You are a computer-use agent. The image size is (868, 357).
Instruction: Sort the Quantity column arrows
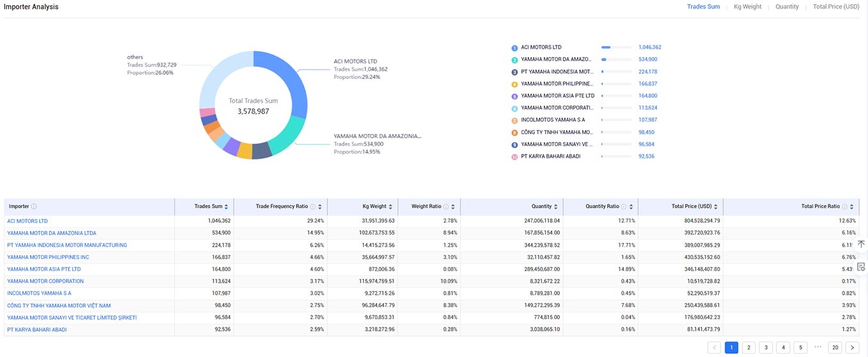pyautogui.click(x=556, y=206)
